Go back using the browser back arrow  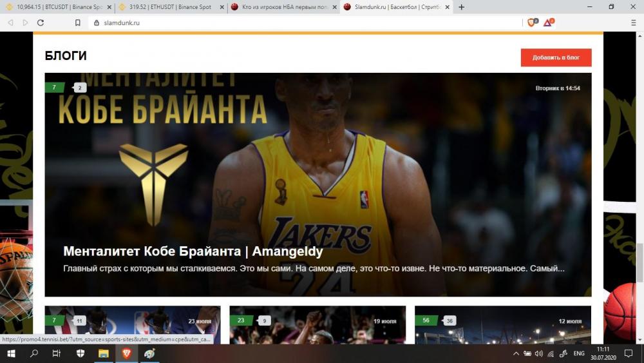coord(10,23)
